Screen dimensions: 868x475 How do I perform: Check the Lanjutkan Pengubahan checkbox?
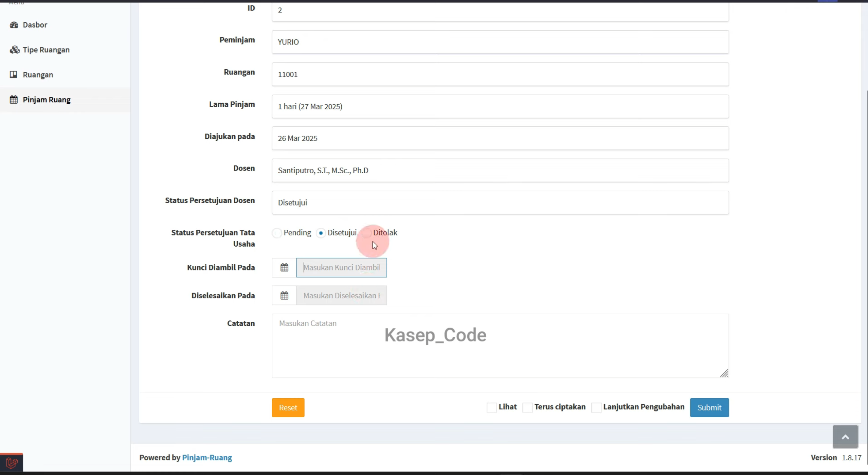[x=596, y=407]
